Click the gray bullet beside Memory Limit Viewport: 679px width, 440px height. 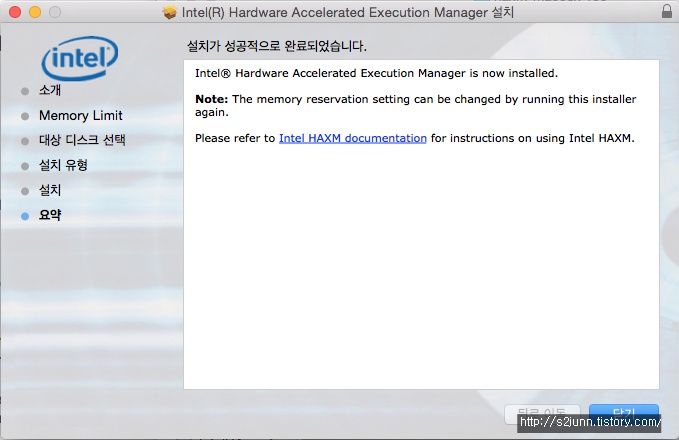pos(25,116)
